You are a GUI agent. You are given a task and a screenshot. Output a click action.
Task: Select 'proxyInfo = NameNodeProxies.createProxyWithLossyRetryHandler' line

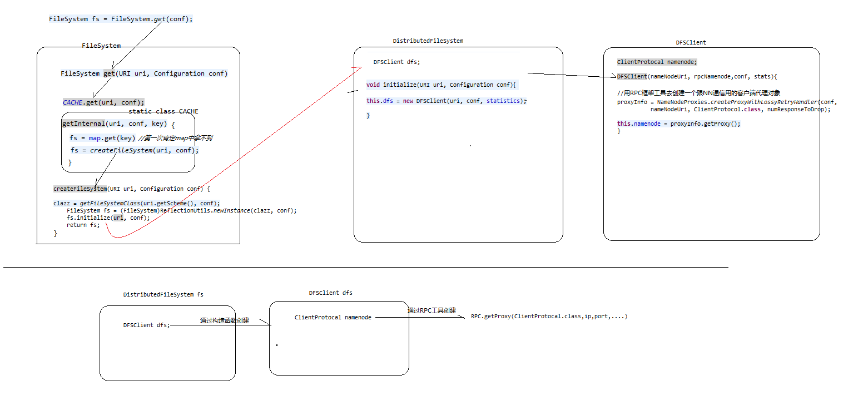(x=727, y=102)
